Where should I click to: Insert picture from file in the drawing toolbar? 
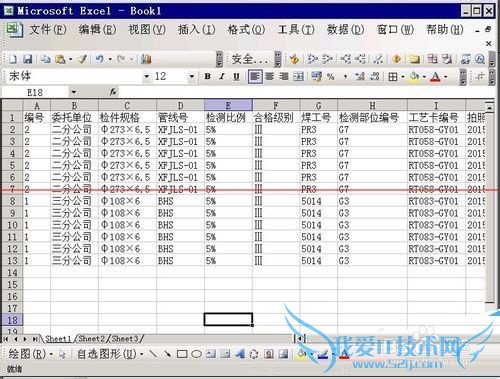click(x=283, y=354)
